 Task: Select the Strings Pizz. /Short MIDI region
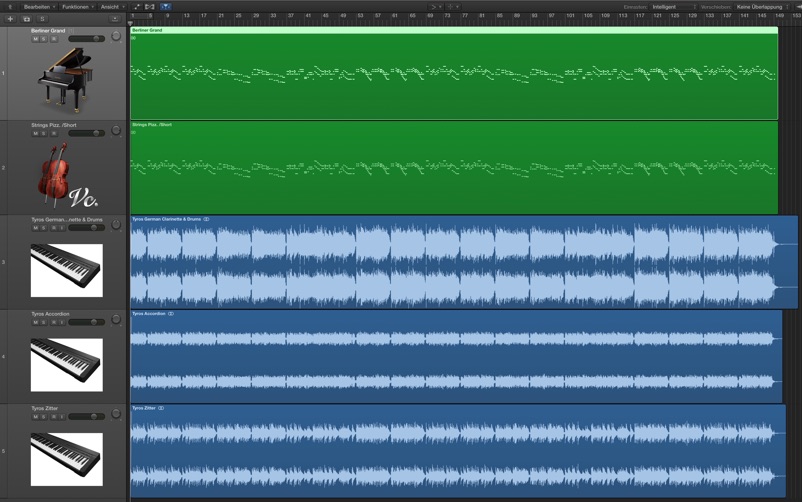point(454,168)
